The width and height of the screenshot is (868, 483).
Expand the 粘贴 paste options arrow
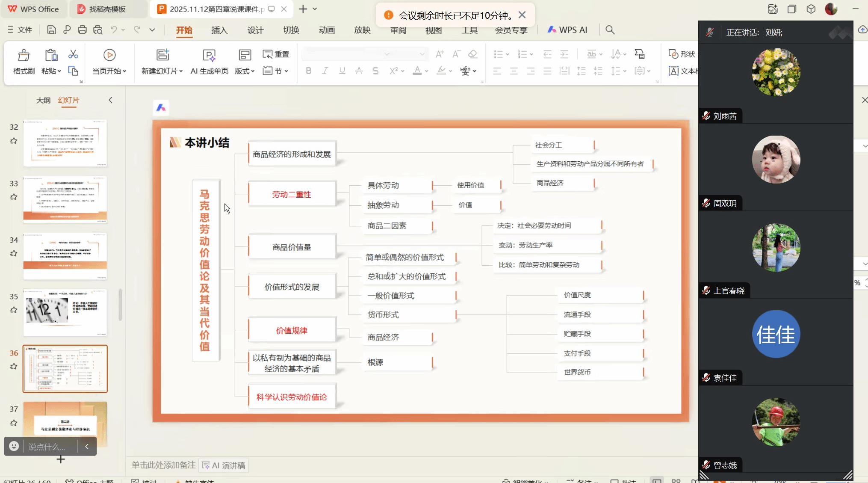[x=59, y=71]
